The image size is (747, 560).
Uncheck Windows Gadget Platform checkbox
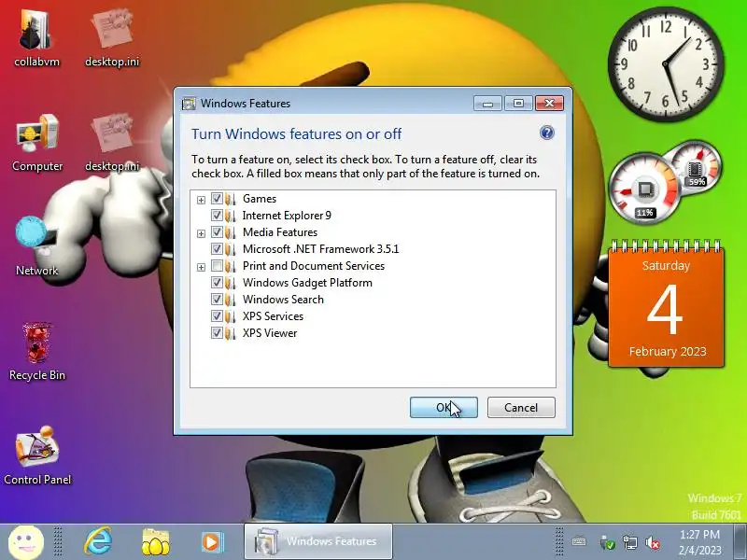click(217, 283)
